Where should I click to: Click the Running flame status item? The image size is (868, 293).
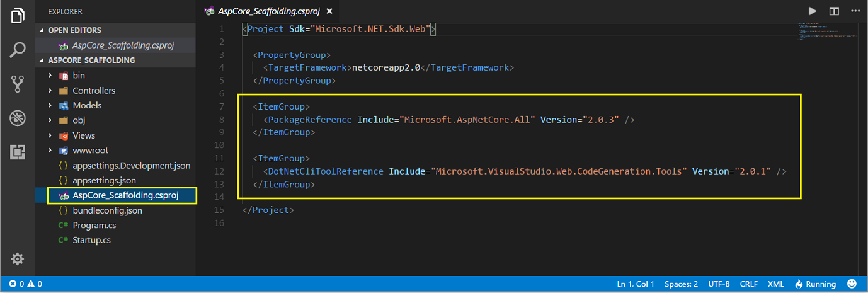[815, 284]
